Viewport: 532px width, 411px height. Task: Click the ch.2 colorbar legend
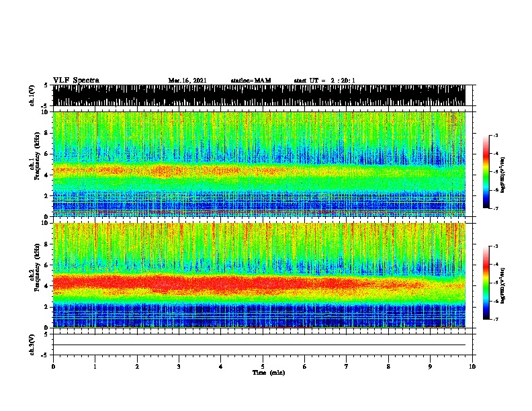(x=486, y=283)
